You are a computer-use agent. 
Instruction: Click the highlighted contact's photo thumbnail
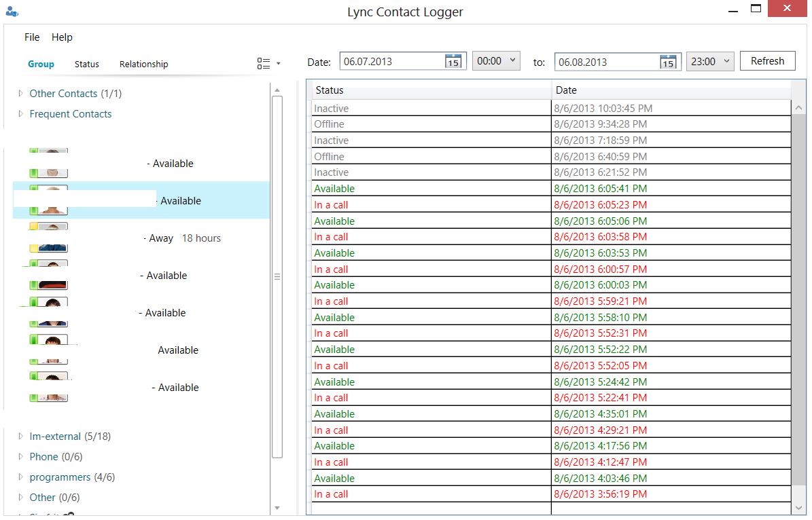click(49, 200)
